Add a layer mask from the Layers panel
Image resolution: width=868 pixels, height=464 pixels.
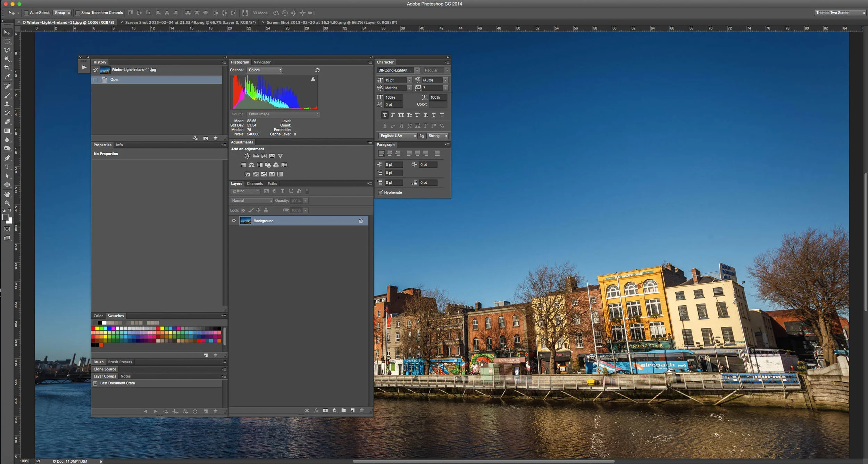tap(326, 410)
